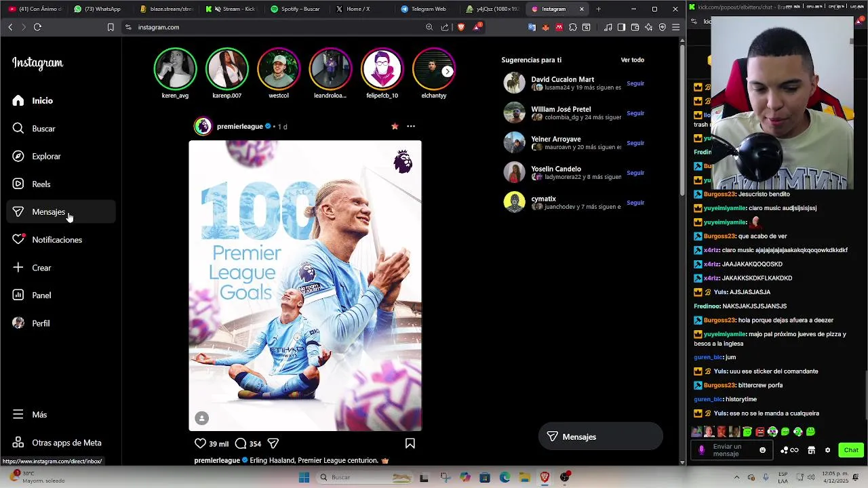
Task: Go to Explorar in the sidebar
Action: (61, 156)
